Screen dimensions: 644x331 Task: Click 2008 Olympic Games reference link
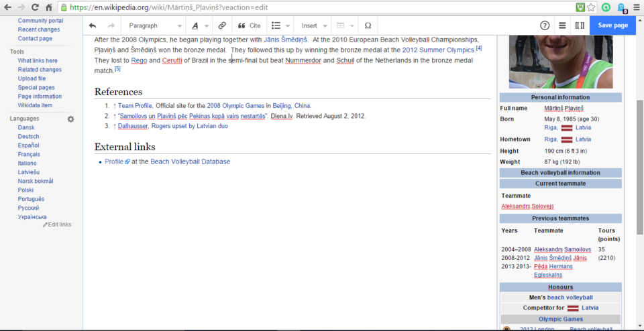tap(235, 105)
